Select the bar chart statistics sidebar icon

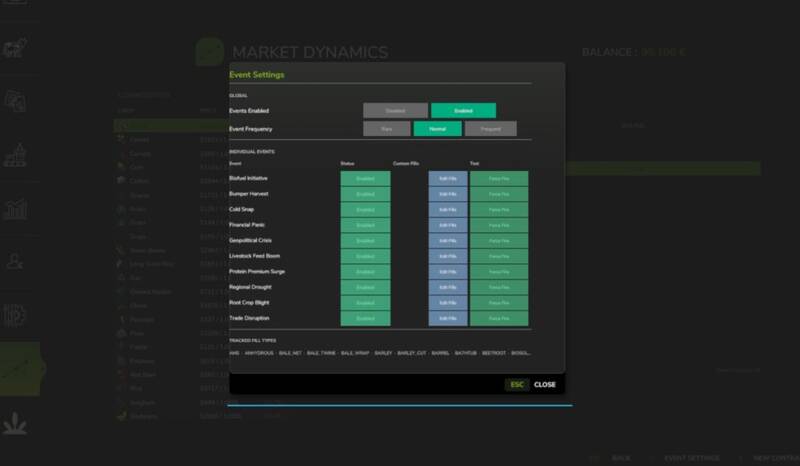click(15, 209)
